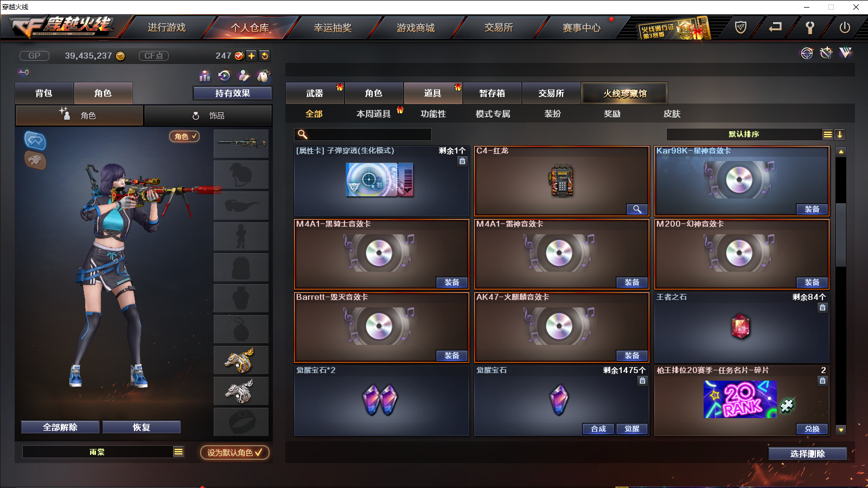Click the item search input field

[x=363, y=134]
